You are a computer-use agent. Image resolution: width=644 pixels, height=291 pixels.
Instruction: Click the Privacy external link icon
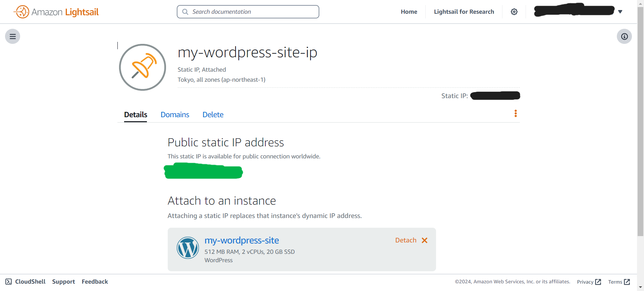click(x=598, y=282)
